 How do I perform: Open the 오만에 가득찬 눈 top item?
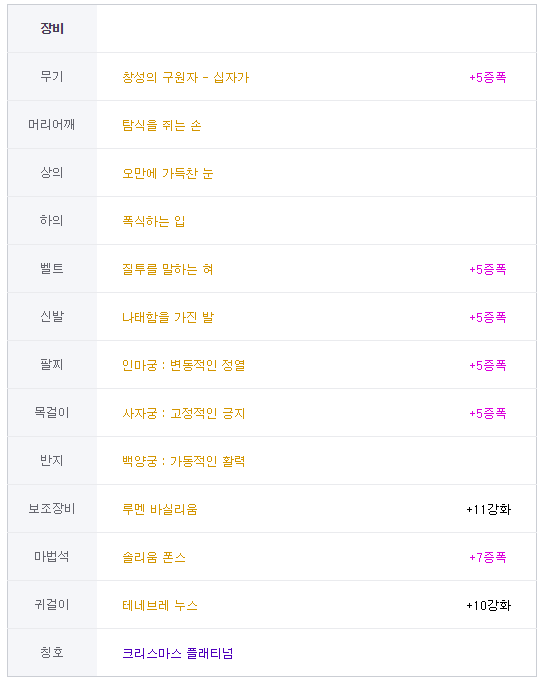tap(167, 173)
